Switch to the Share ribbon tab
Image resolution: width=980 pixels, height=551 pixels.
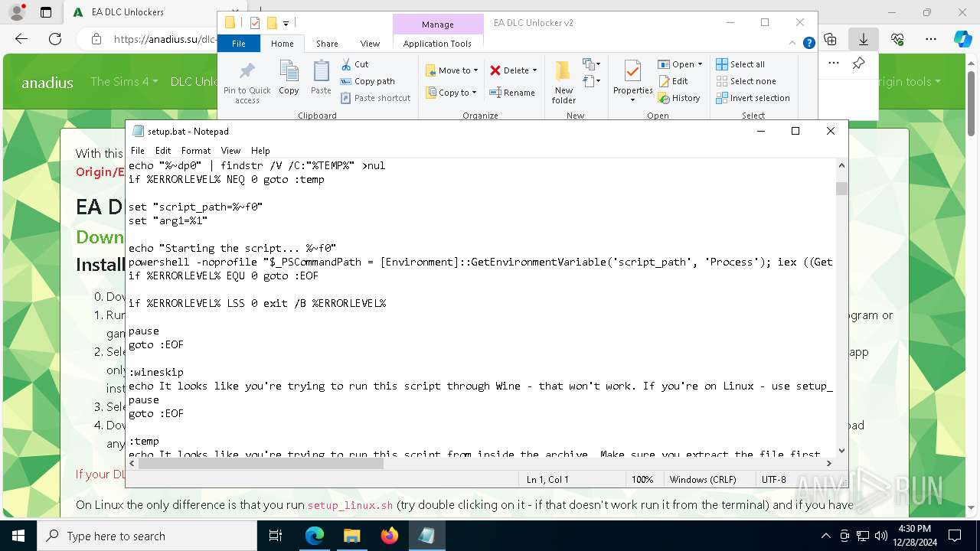click(327, 44)
